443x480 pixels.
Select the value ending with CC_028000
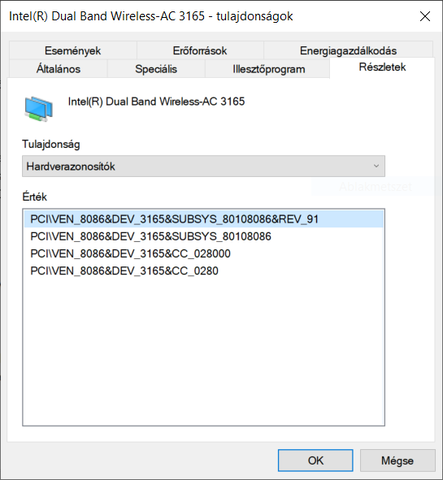[x=204, y=254]
